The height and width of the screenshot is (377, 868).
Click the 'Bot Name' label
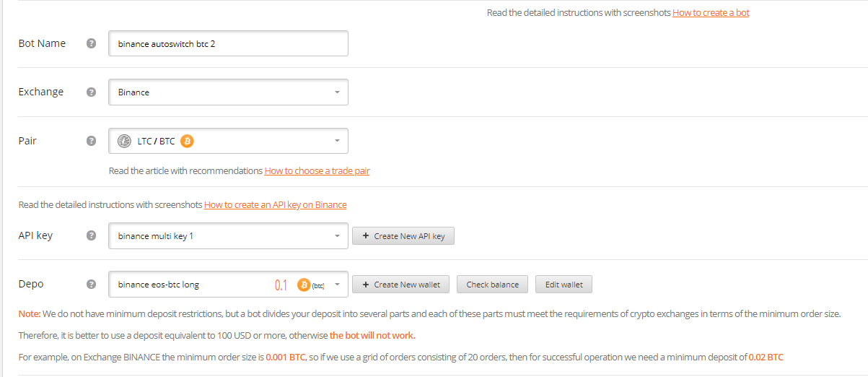[42, 43]
